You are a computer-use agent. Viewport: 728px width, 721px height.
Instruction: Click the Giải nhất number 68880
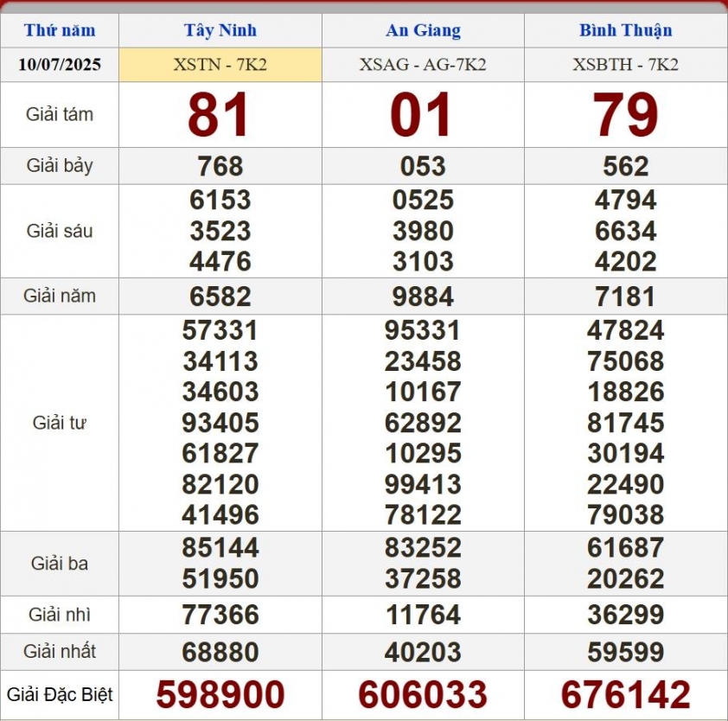point(220,652)
